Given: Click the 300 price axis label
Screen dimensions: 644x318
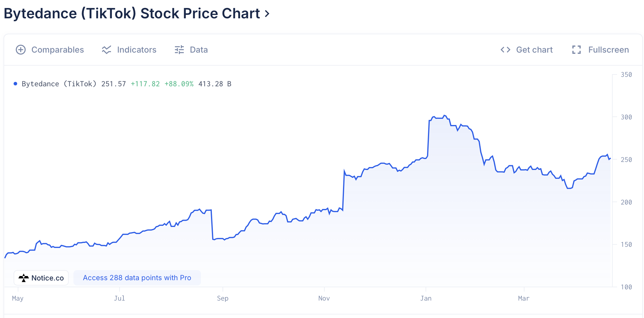Looking at the screenshot, I should coord(626,117).
